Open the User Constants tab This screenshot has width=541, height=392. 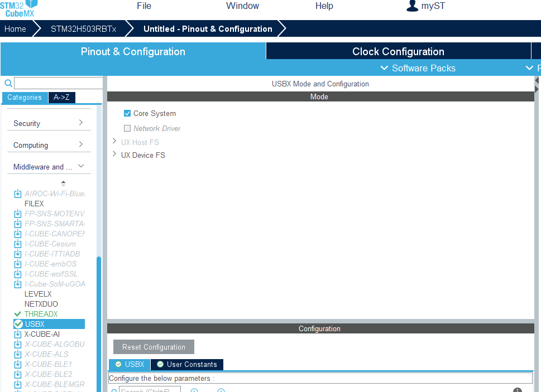(187, 365)
